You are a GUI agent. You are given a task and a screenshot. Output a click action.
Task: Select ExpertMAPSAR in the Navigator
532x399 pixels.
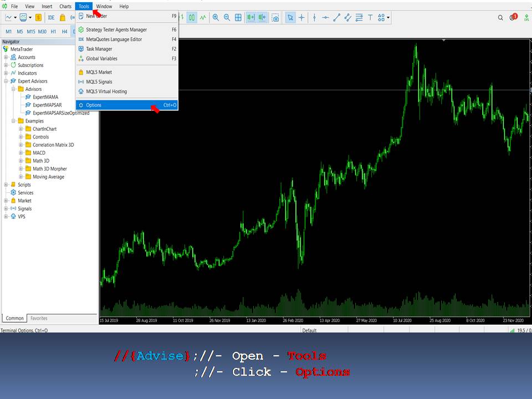(x=45, y=105)
